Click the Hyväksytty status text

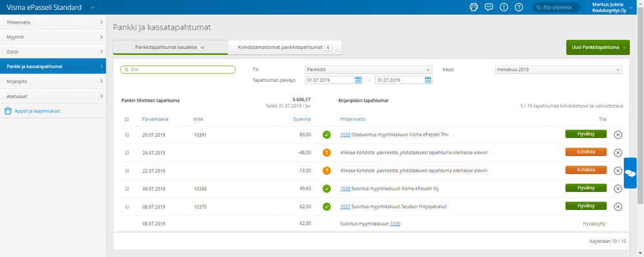point(594,224)
